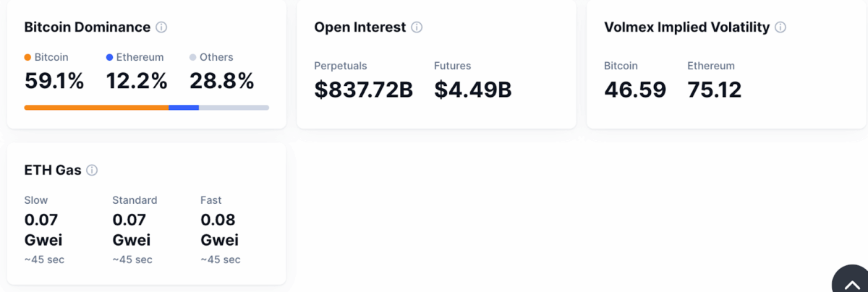Click the orange Bitcoin legend dot
The image size is (868, 292).
pos(27,57)
